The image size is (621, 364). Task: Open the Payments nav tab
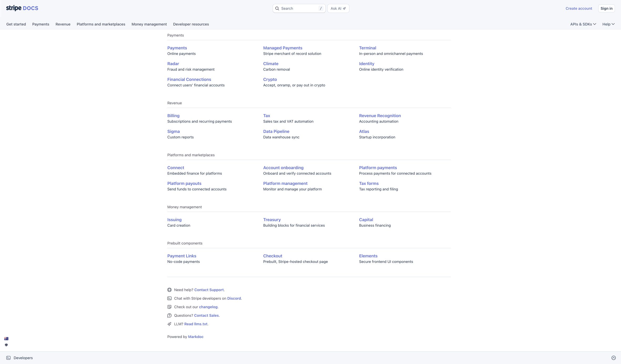pyautogui.click(x=41, y=24)
